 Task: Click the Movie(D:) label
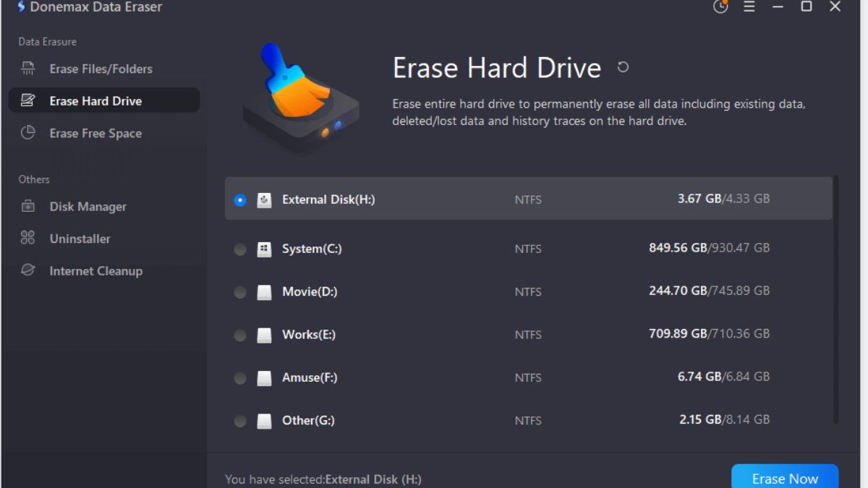tap(310, 291)
